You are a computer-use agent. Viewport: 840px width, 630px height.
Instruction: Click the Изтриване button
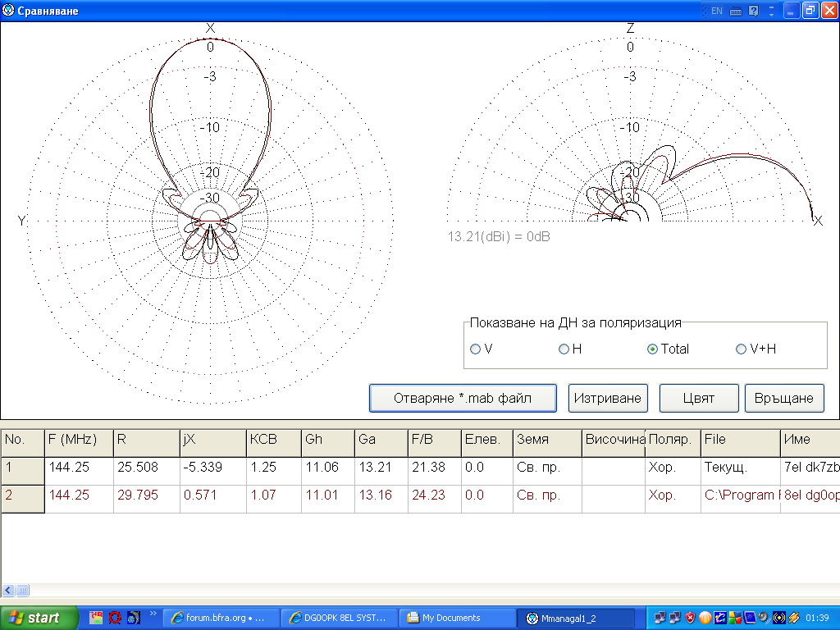tap(609, 398)
